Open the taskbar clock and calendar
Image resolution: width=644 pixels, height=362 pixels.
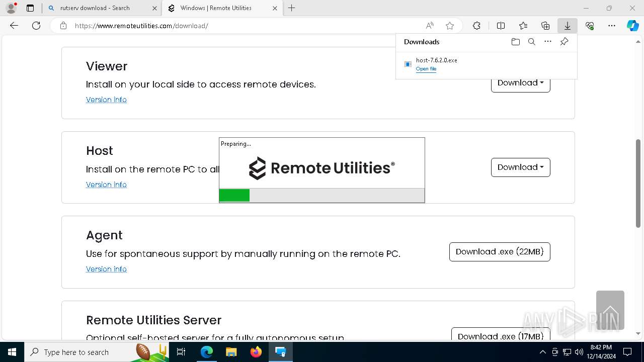click(601, 352)
